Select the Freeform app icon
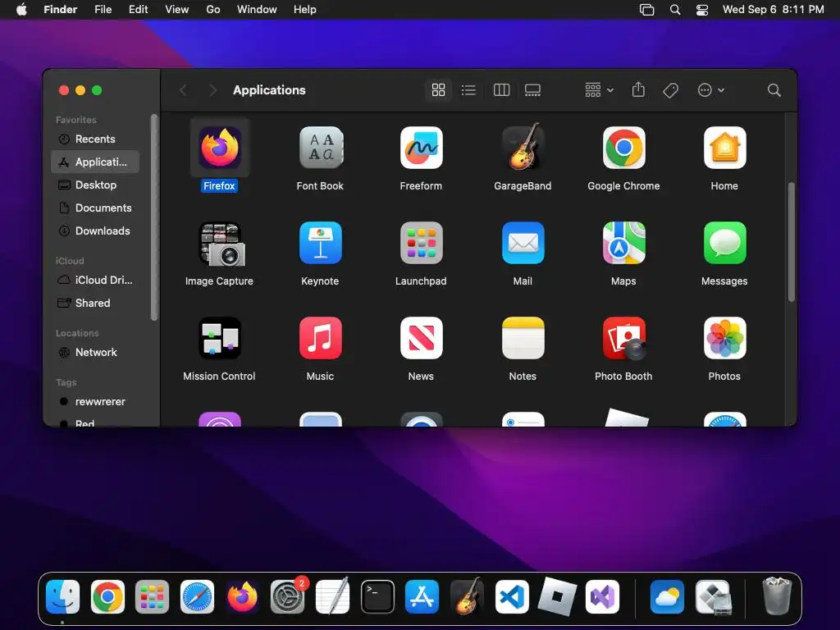Screen dimensions: 840x630 [421, 148]
